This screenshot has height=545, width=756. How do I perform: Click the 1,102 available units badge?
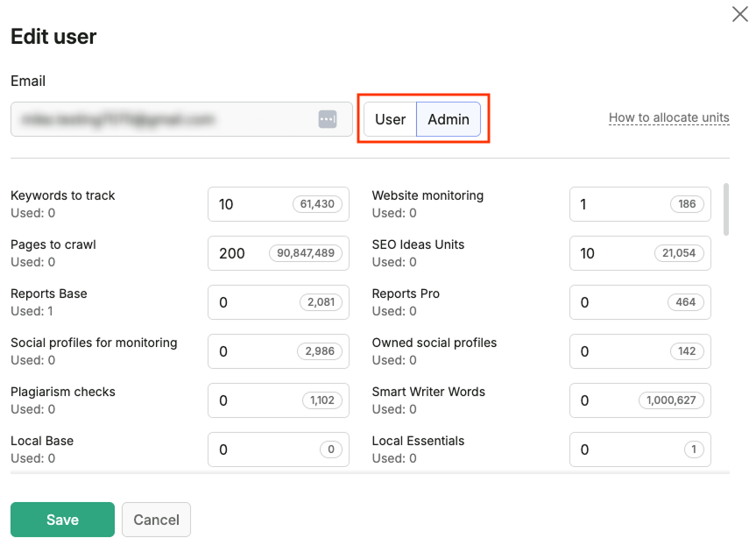coord(322,400)
